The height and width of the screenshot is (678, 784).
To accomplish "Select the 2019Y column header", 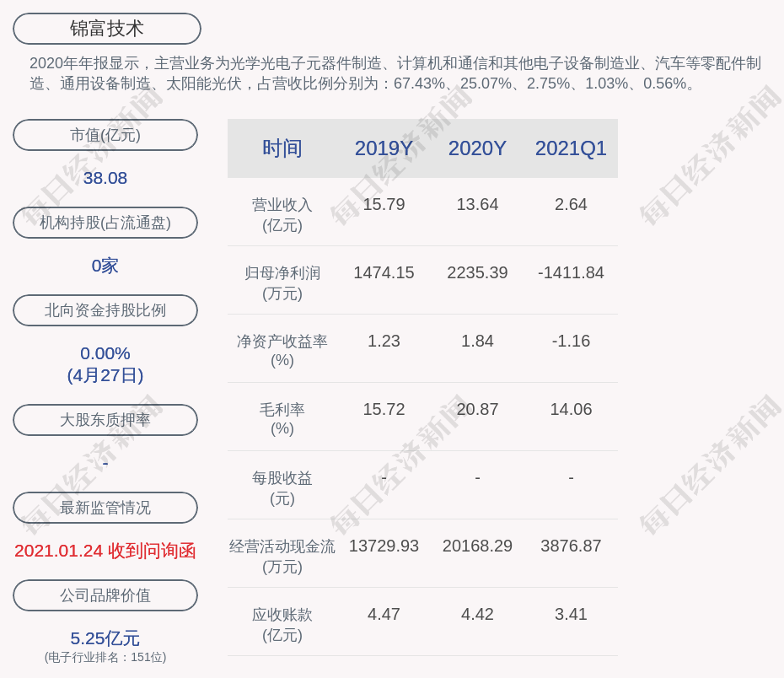I will [384, 148].
